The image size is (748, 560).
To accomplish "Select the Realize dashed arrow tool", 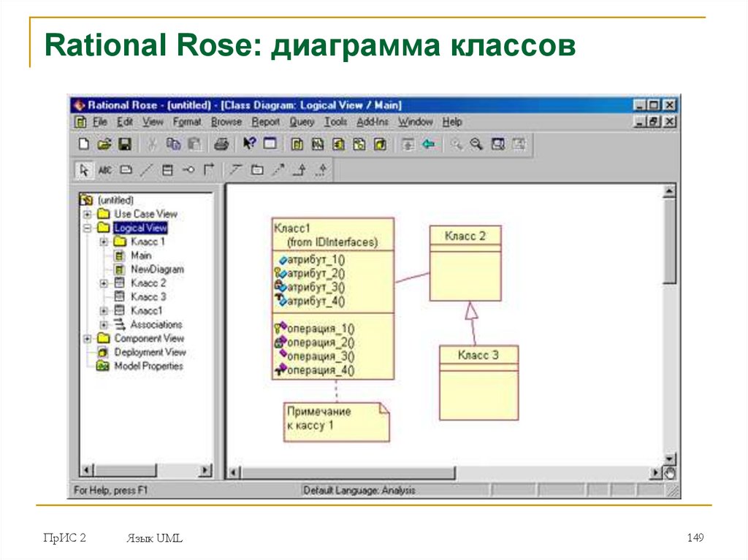I will tap(321, 170).
